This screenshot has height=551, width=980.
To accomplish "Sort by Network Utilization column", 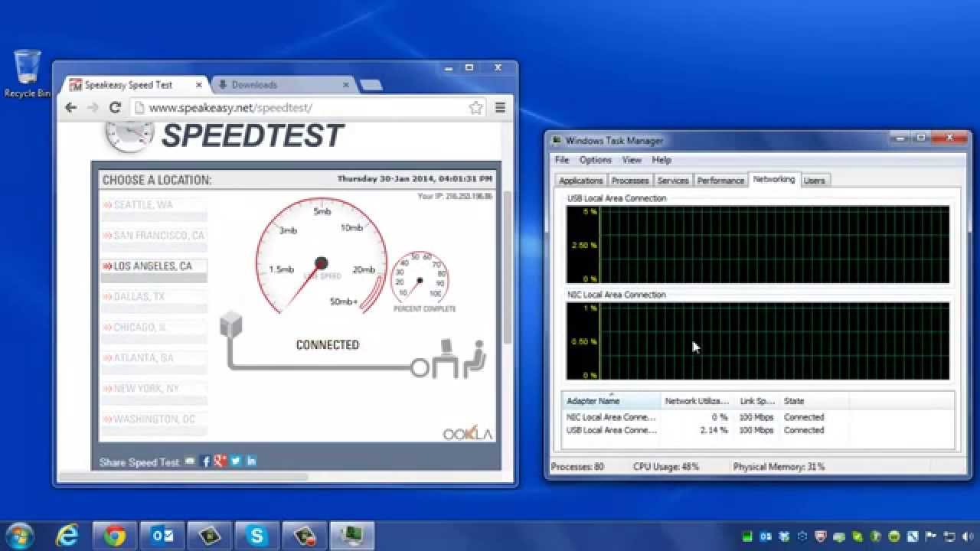I will [x=699, y=400].
